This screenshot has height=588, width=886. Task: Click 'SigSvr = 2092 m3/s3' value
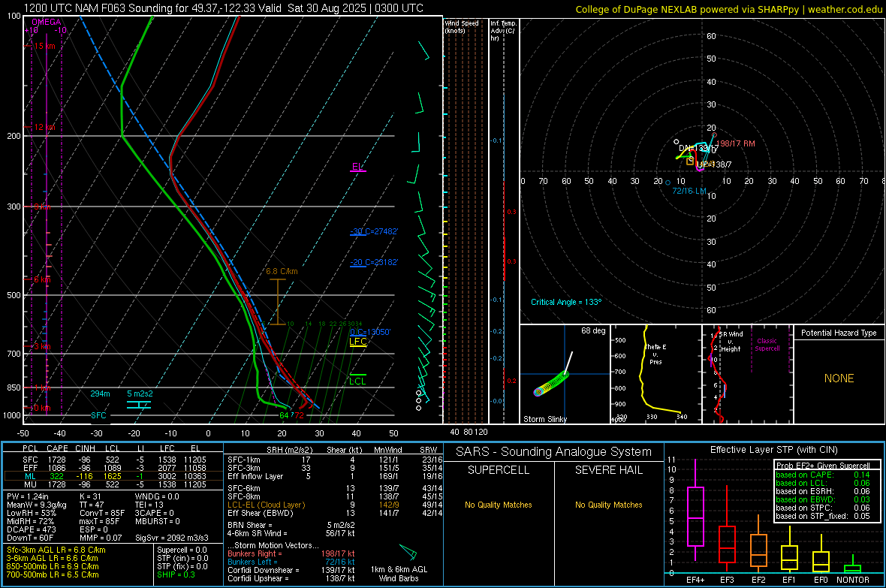[172, 538]
